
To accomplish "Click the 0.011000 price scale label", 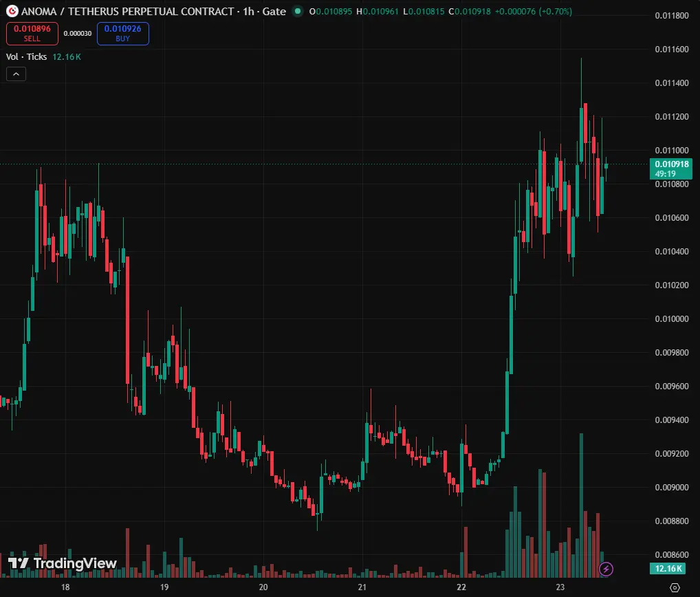I will 671,151.
